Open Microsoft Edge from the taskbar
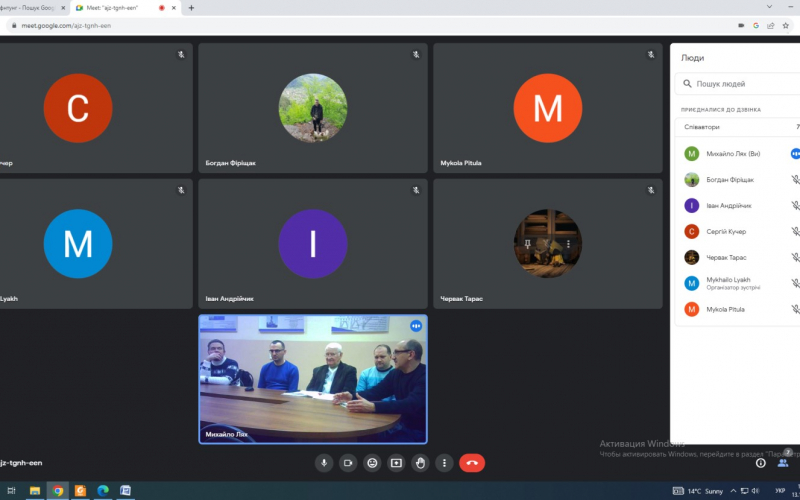 click(x=103, y=491)
